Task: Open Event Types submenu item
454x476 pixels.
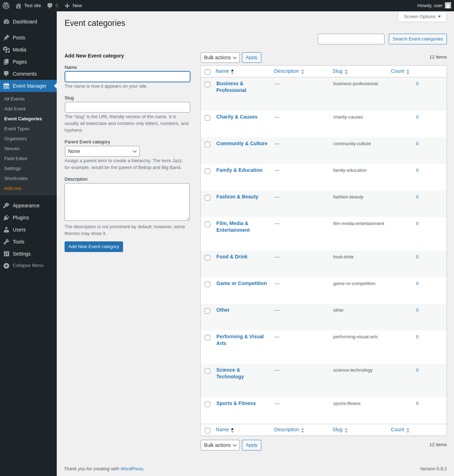Action: click(x=17, y=129)
